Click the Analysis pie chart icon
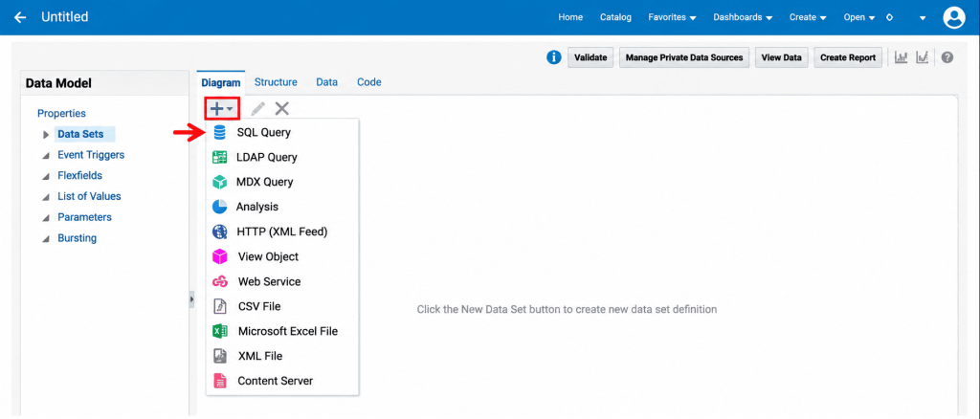 coord(219,207)
